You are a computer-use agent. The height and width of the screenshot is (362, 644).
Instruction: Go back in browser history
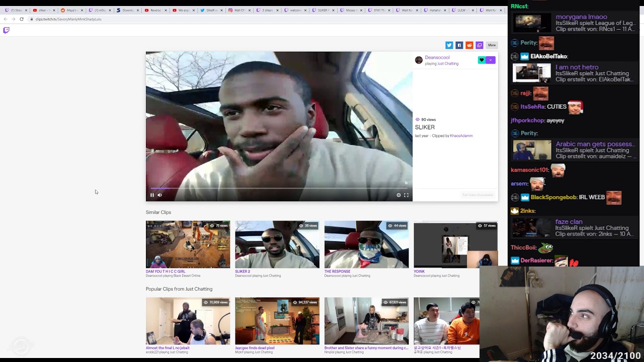(6, 19)
